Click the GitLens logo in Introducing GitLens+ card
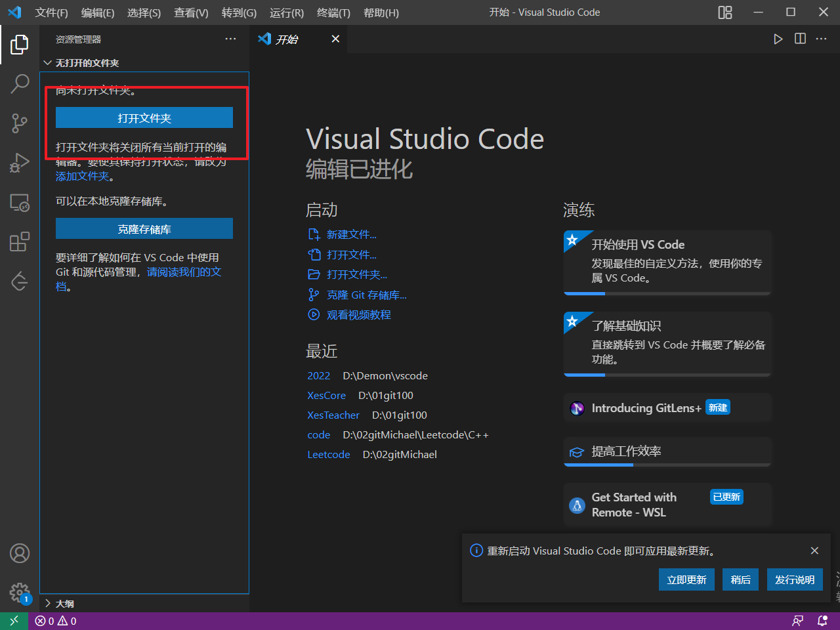Viewport: 840px width, 630px height. click(577, 408)
